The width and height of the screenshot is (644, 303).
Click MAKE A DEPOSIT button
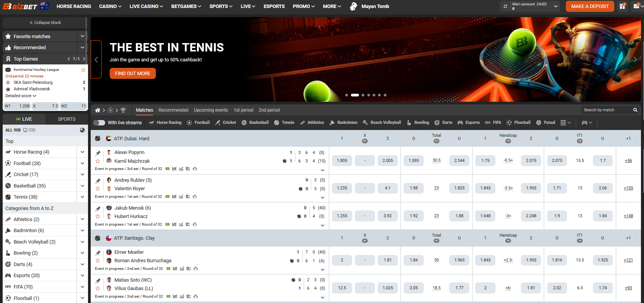tap(590, 6)
